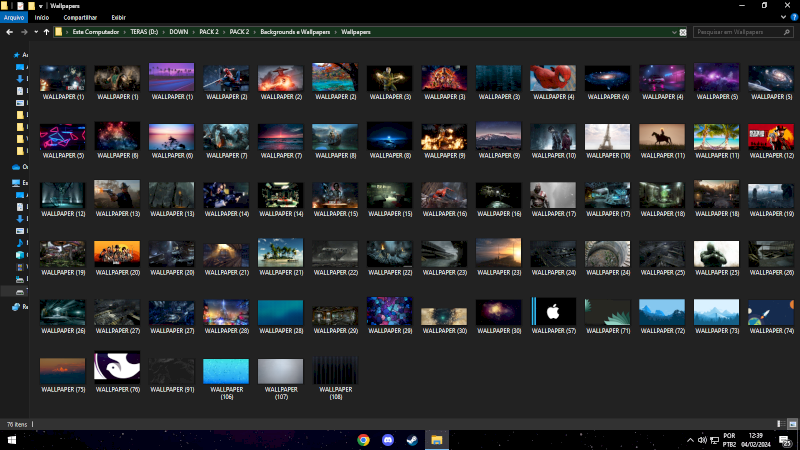
Task: Select Quick access star in sidebar
Action: click(x=17, y=55)
